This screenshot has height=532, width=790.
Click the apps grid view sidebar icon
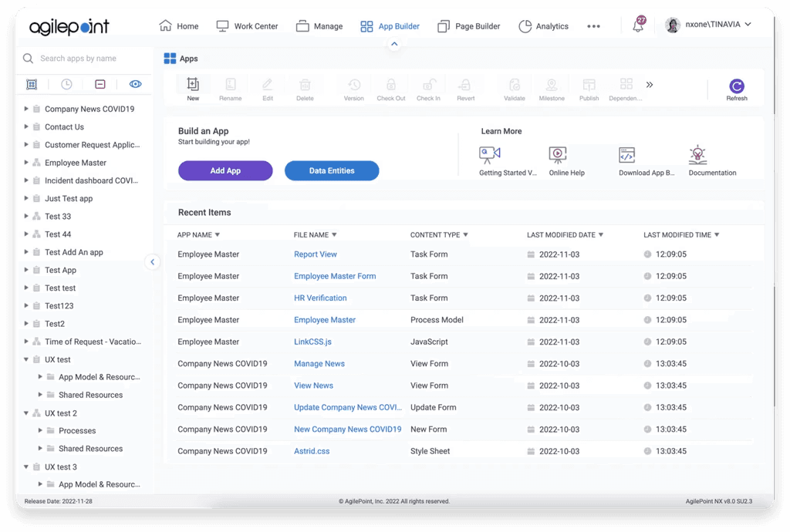point(32,84)
